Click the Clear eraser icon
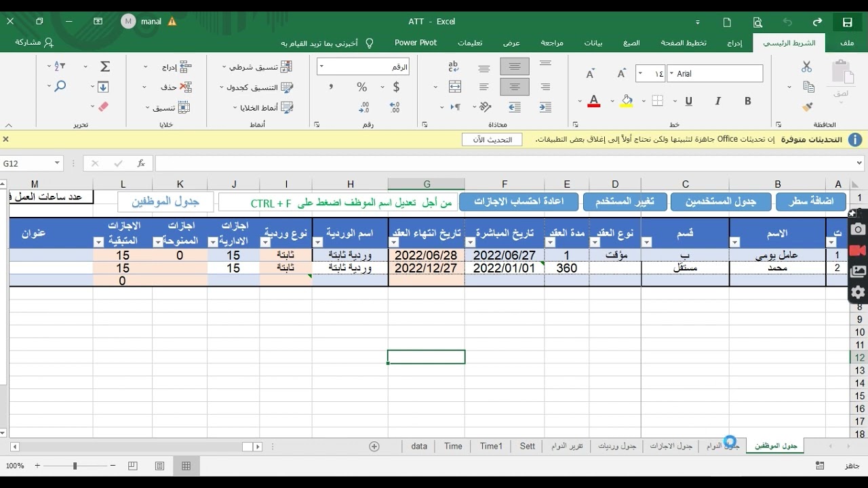 [103, 107]
